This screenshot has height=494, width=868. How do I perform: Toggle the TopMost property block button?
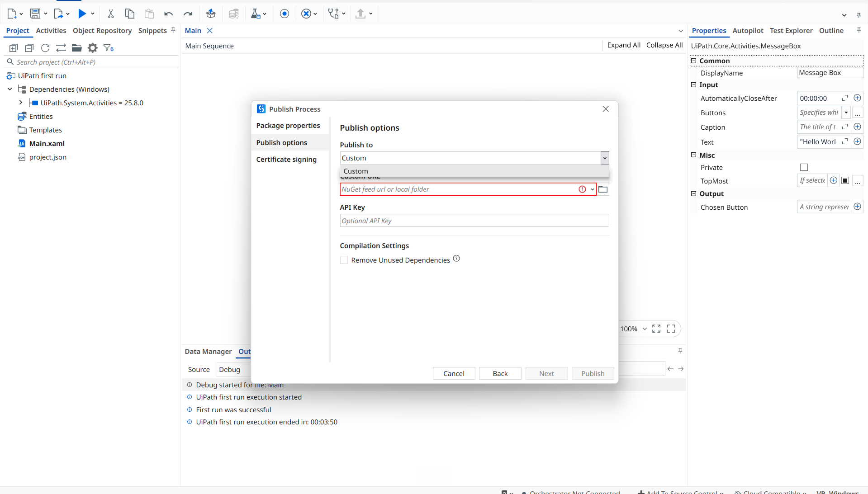pos(845,180)
